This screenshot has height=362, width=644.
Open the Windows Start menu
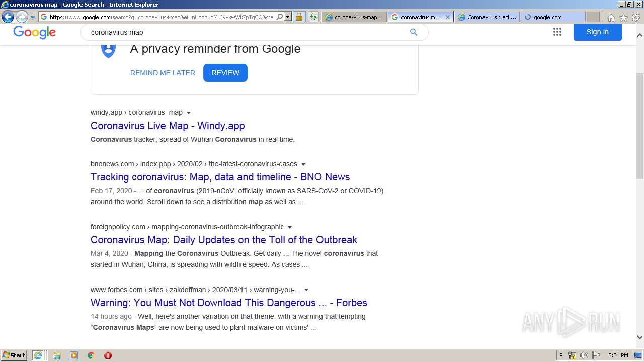click(14, 355)
